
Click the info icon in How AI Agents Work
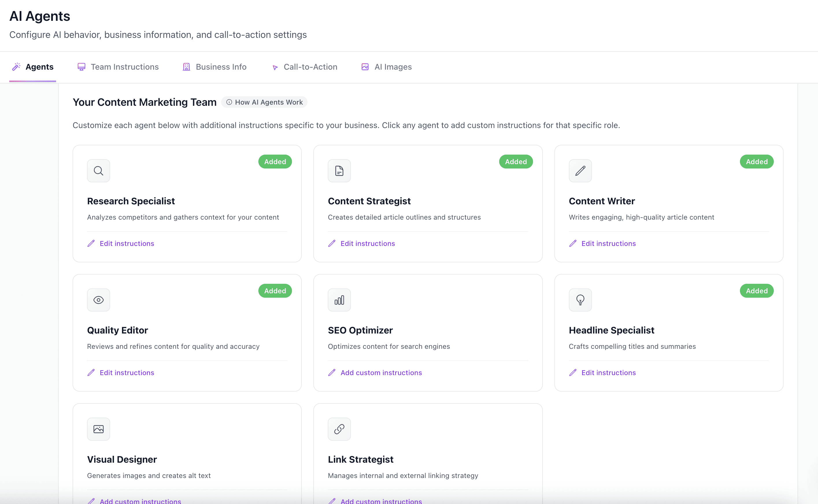[x=229, y=102]
